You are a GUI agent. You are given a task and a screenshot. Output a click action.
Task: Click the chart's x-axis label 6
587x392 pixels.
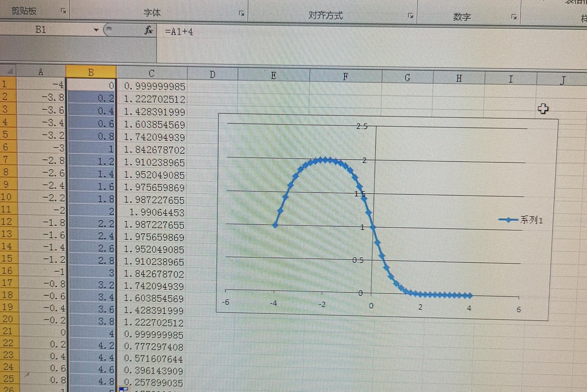pyautogui.click(x=519, y=309)
